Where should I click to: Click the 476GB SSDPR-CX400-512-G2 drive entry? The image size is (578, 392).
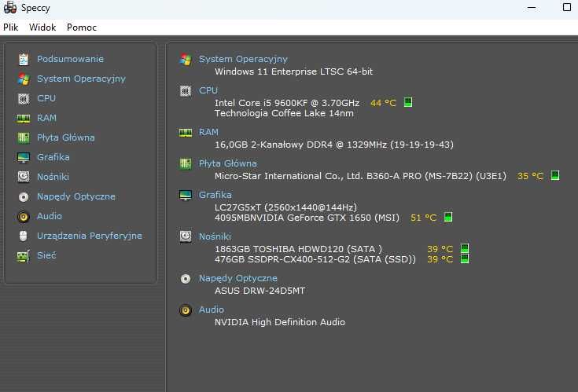315,259
